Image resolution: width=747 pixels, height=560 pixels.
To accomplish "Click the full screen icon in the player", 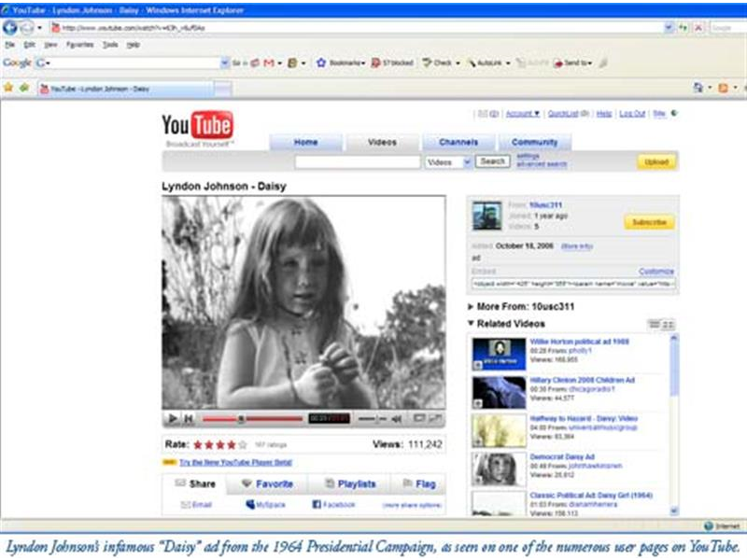I will coord(435,418).
